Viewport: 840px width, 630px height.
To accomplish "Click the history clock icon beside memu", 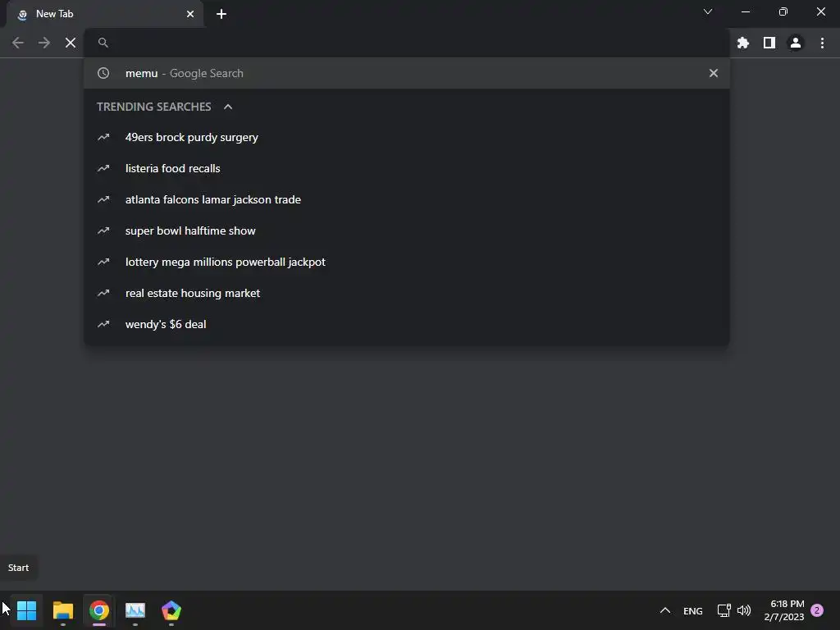I will (103, 73).
